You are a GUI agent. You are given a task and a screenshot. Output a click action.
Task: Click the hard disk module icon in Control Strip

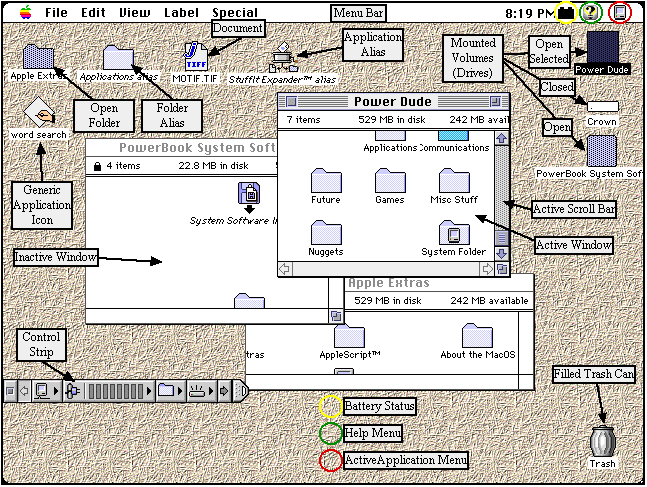click(197, 390)
